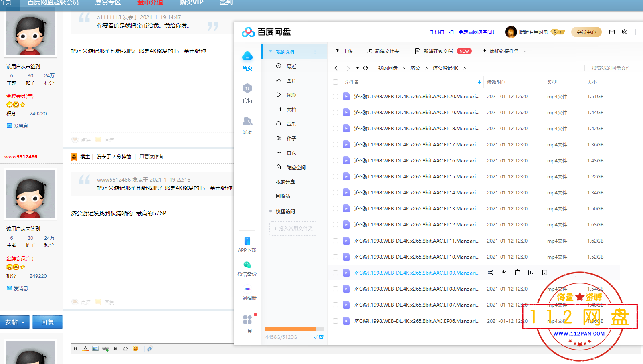This screenshot has height=364, width=643.
Task: Select 图片 in the Netdisk sidebar
Action: tap(291, 81)
